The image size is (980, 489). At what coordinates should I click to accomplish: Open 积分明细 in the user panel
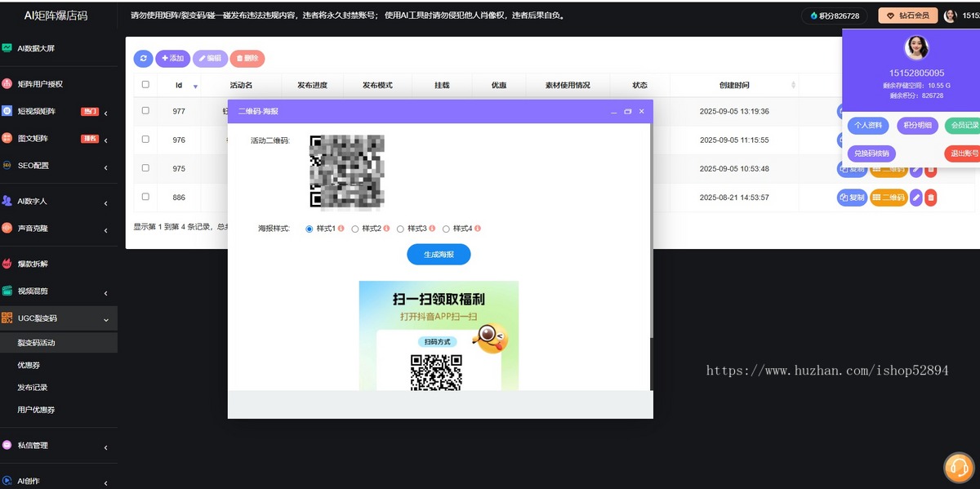click(918, 126)
